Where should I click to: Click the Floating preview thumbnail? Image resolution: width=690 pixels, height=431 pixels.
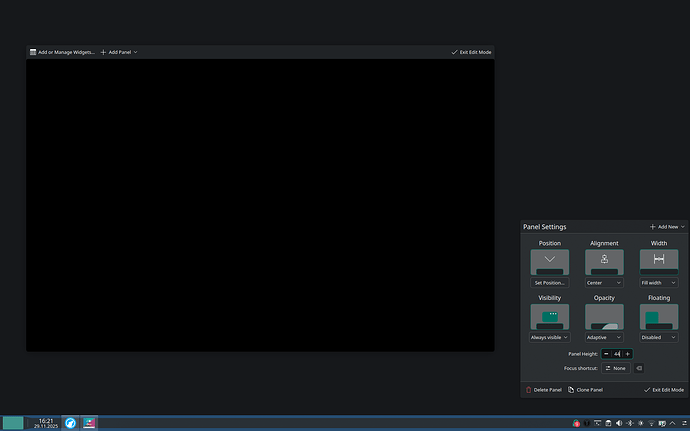click(x=659, y=317)
